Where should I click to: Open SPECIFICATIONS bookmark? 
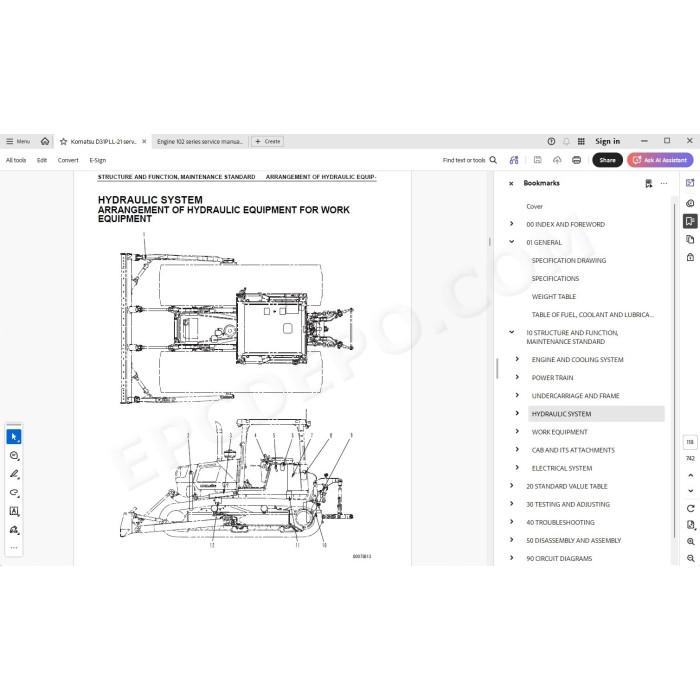coord(555,279)
